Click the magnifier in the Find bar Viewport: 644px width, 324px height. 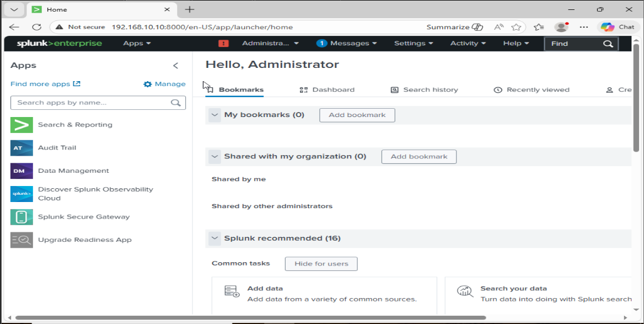[608, 44]
